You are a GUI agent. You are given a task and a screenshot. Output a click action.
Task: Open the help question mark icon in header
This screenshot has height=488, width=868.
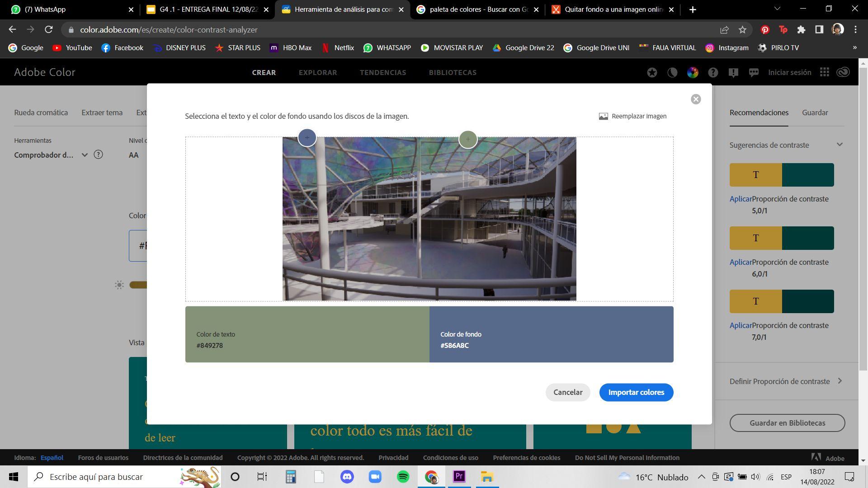pos(713,72)
